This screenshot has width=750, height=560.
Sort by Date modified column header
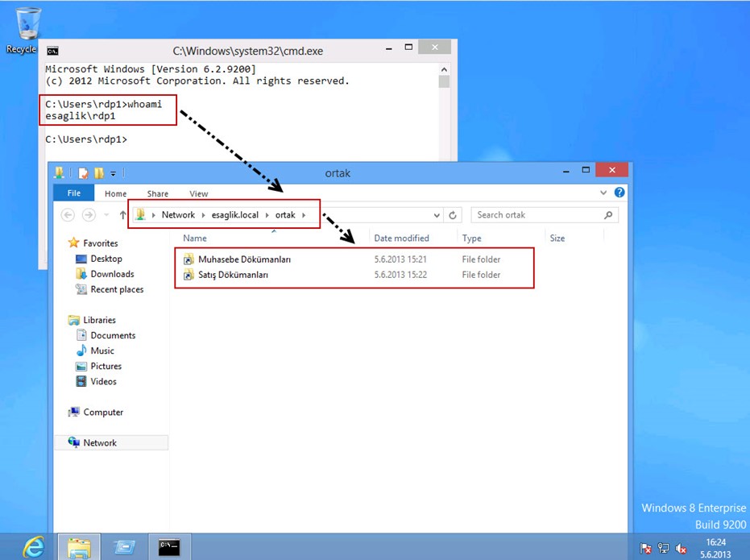point(401,239)
